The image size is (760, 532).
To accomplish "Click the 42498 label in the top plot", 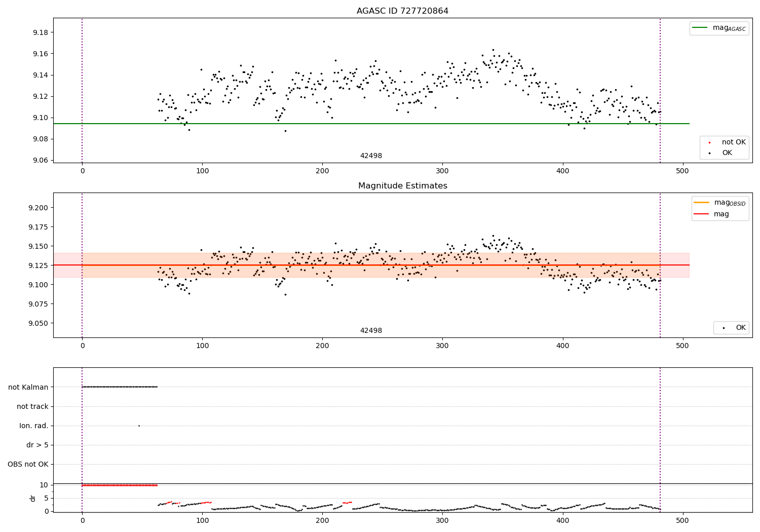I will [x=371, y=156].
